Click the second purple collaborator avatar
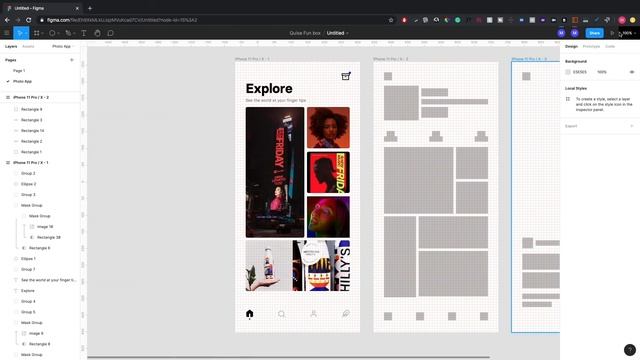 575,33
